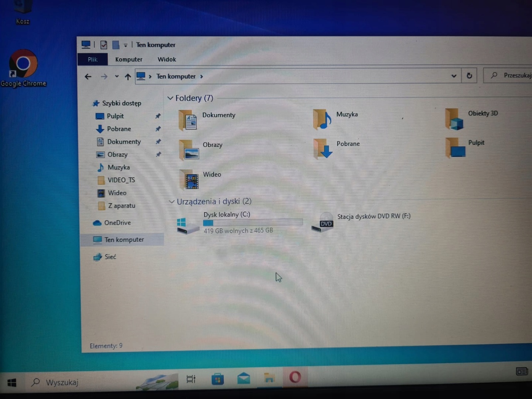Expand the chevron before Ten komputer in path
The height and width of the screenshot is (399, 532).
(150, 76)
